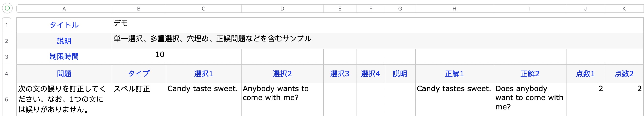Select the 'Does anybody want to come' cell
This screenshot has height=116, width=644.
pyautogui.click(x=530, y=99)
